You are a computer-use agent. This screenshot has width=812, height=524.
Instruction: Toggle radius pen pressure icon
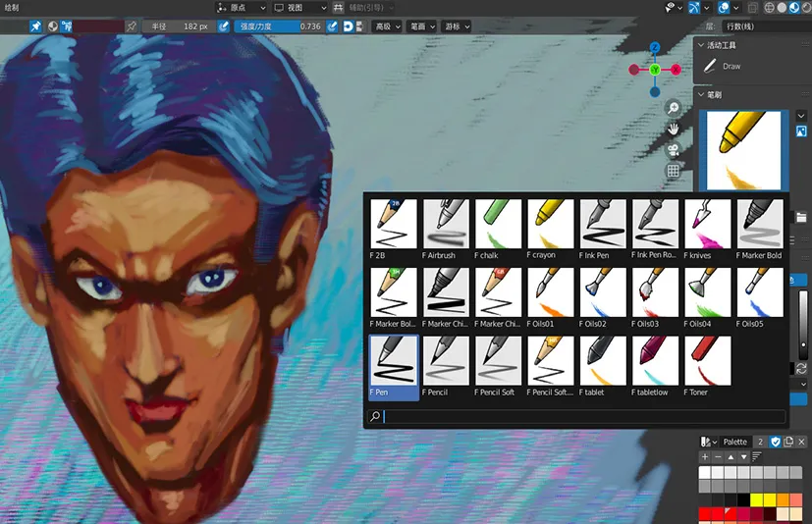tap(223, 26)
